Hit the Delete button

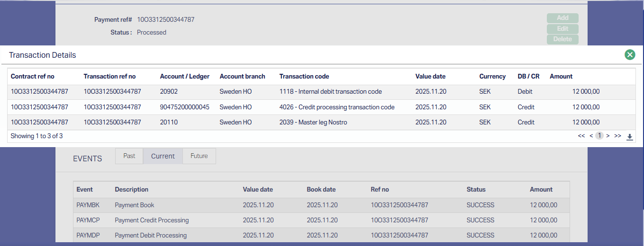click(x=562, y=39)
